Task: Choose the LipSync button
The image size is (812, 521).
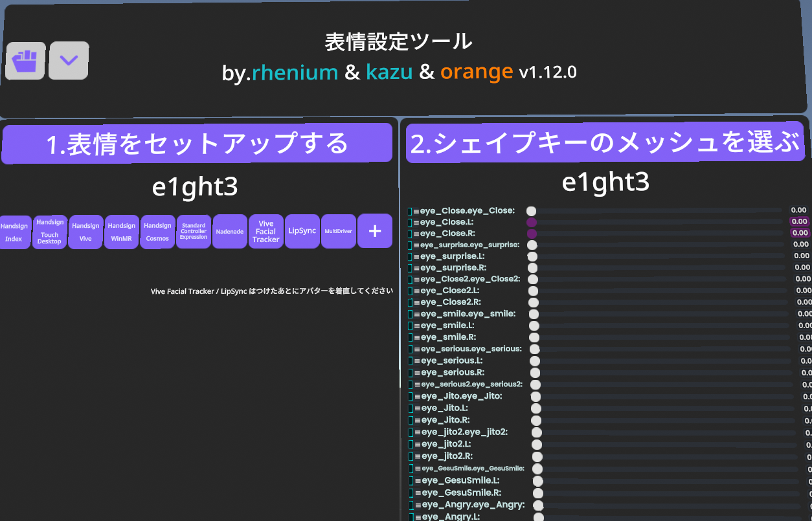Action: pyautogui.click(x=302, y=230)
